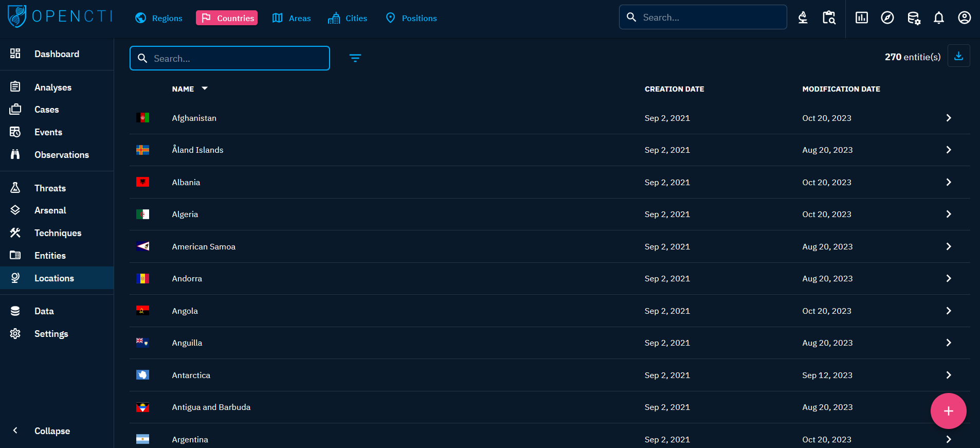This screenshot has height=448, width=980.
Task: Open the user profile icon
Action: pos(964,18)
